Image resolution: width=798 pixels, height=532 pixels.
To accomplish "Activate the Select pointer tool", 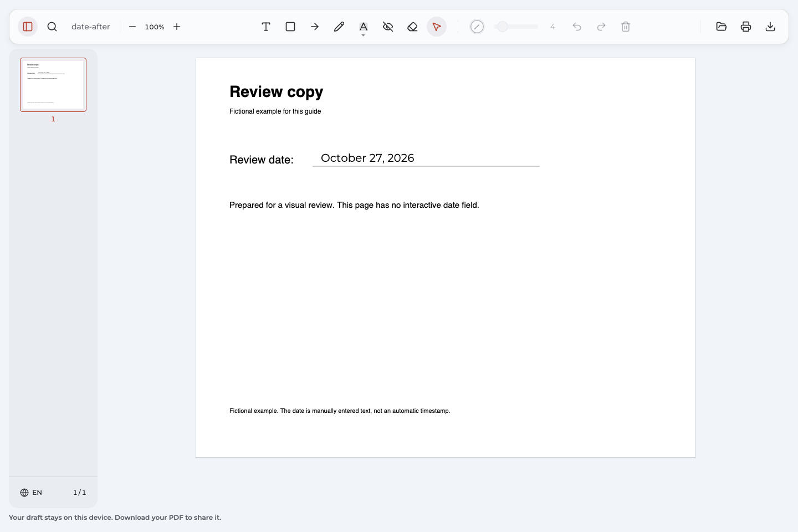I will tap(437, 27).
